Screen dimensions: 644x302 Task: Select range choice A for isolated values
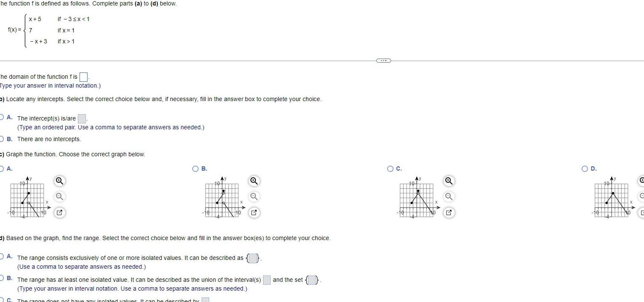(2, 258)
